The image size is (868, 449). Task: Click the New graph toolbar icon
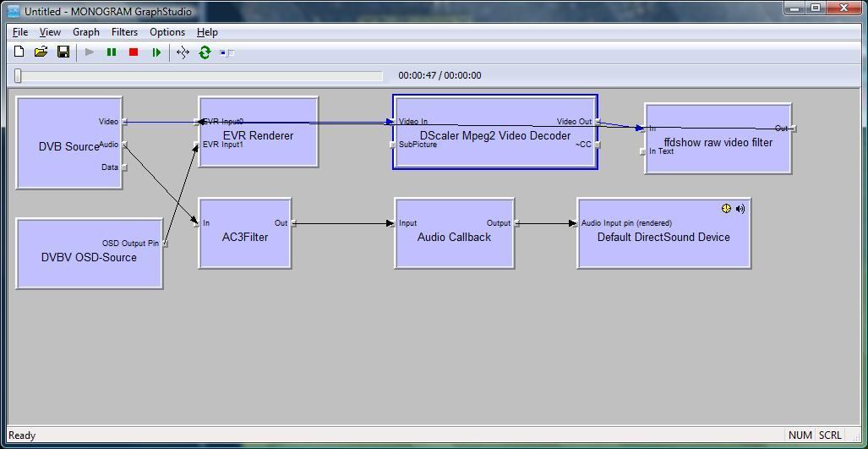pos(19,52)
